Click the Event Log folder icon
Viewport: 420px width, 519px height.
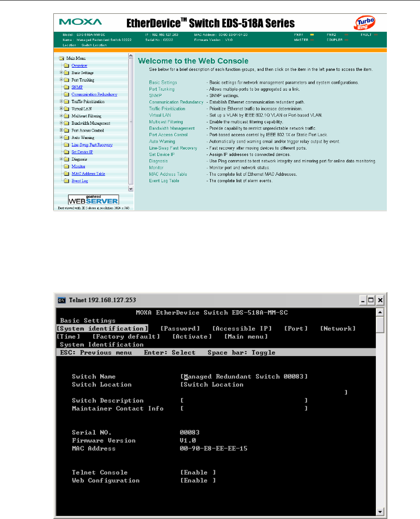(x=67, y=181)
